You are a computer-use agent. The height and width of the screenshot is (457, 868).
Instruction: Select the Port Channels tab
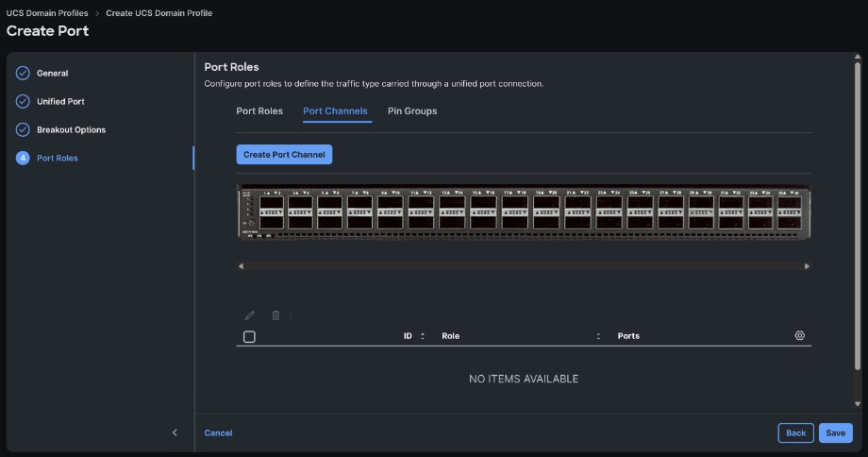(335, 110)
